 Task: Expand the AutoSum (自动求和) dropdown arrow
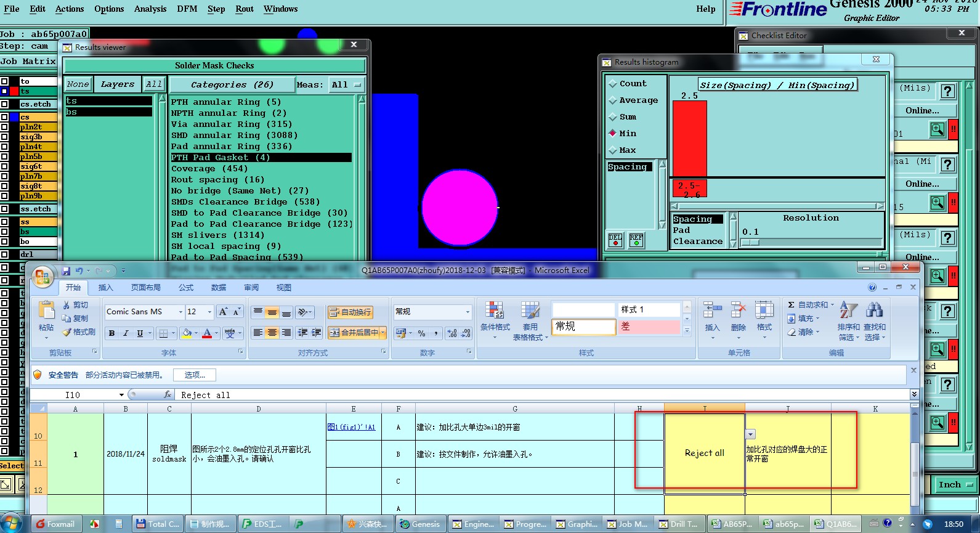(832, 305)
